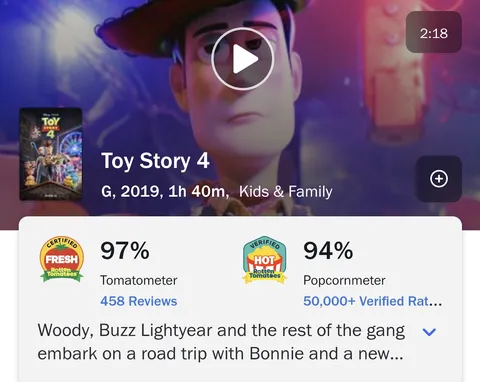480x382 pixels.
Task: Select the 97% Tomatometer score
Action: click(x=125, y=250)
